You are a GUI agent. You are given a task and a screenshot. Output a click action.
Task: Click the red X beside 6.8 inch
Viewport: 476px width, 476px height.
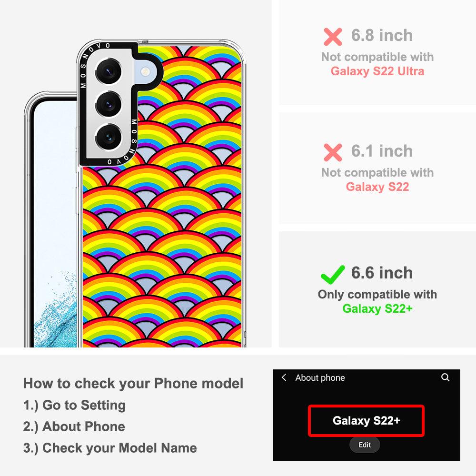(x=333, y=37)
